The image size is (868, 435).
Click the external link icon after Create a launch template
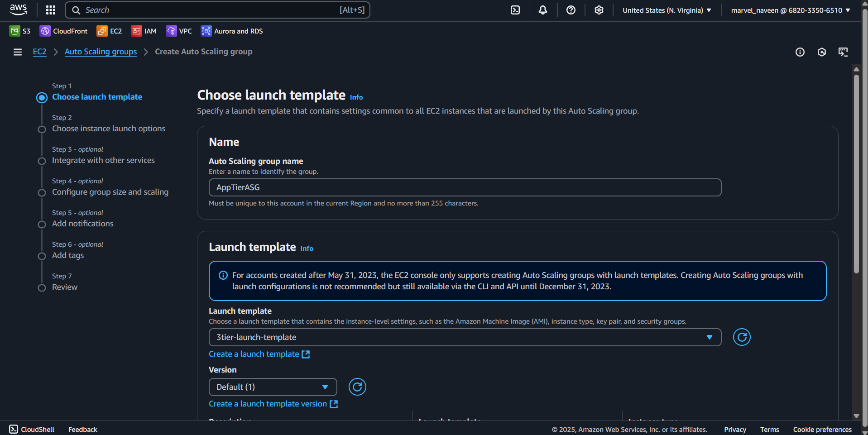pos(306,354)
